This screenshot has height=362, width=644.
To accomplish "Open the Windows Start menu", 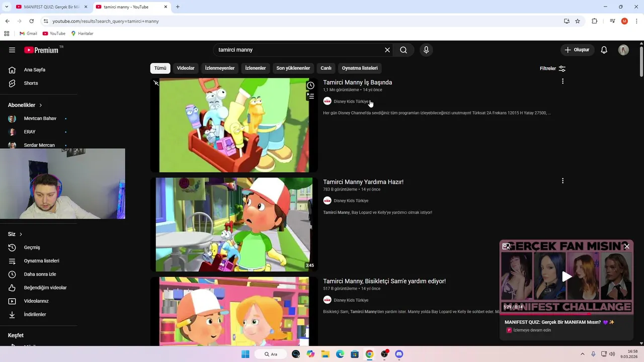I will point(246,354).
